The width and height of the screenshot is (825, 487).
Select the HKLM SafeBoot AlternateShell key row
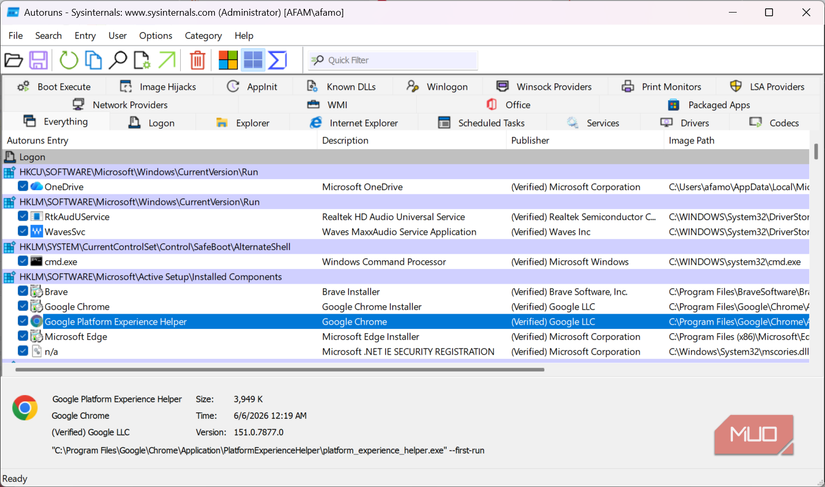pos(406,247)
